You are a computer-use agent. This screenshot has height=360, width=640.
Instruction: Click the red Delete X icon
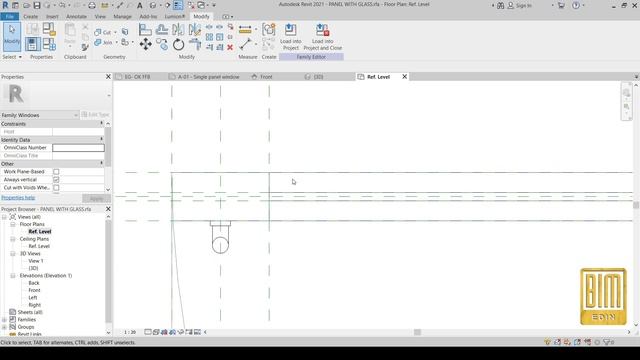(230, 47)
